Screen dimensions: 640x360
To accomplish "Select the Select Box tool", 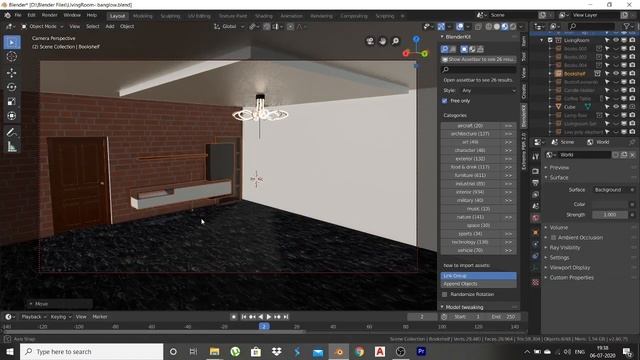I will click(x=12, y=42).
